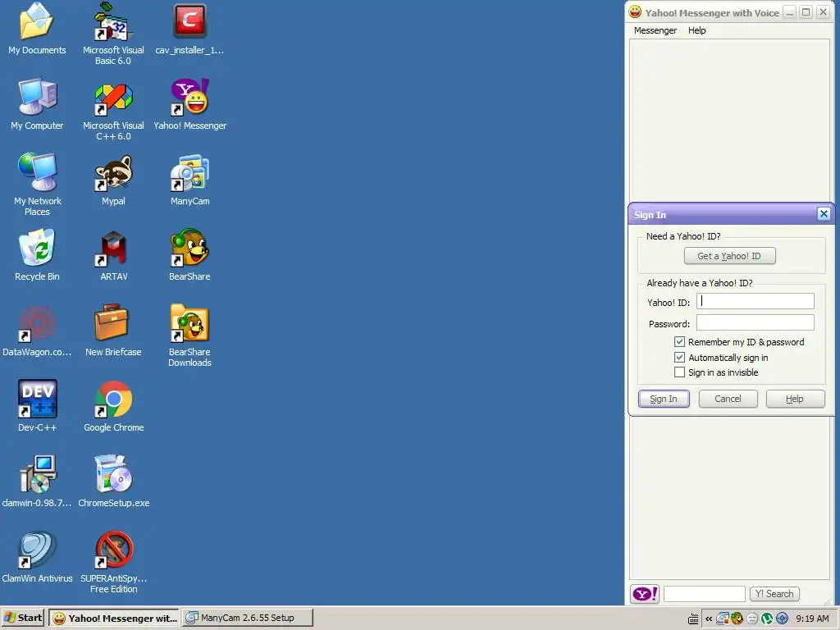The width and height of the screenshot is (840, 630).
Task: Click the uTorrent tray icon
Action: tap(767, 619)
